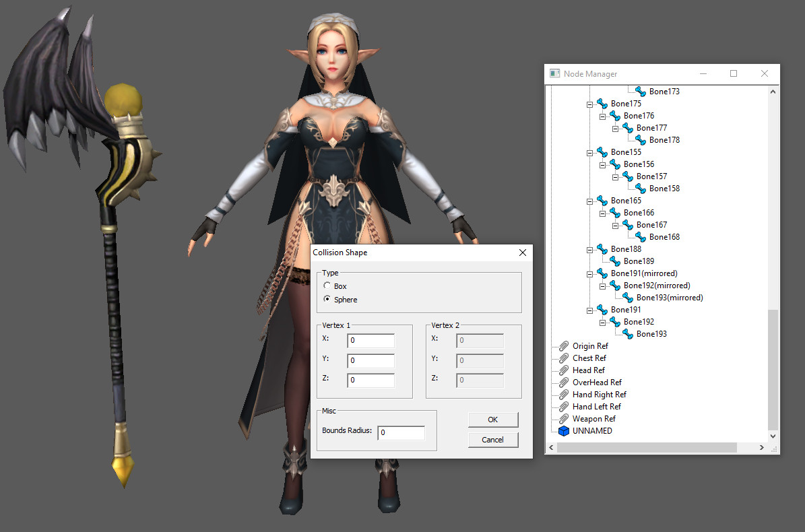Click the bone icon beside Bone193(mirrored)
Viewport: 805px width, 532px height.
click(x=627, y=298)
